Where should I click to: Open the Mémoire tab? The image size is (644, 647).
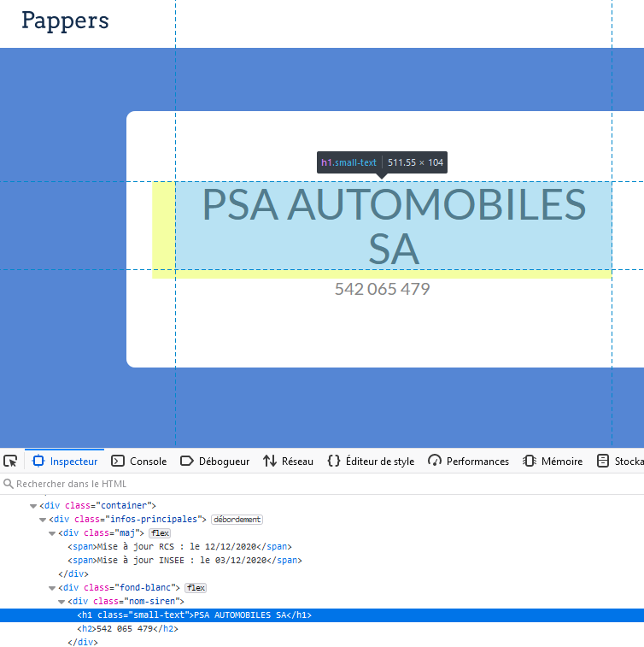click(553, 461)
